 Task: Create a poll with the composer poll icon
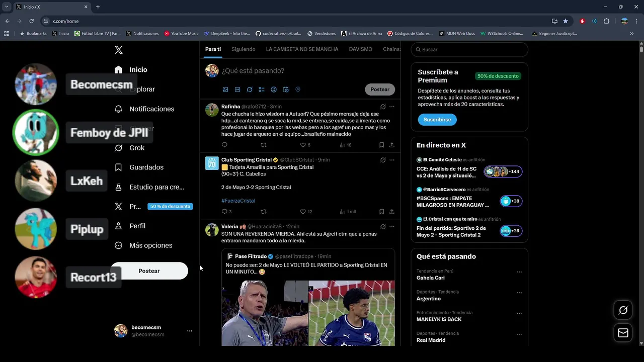click(262, 89)
